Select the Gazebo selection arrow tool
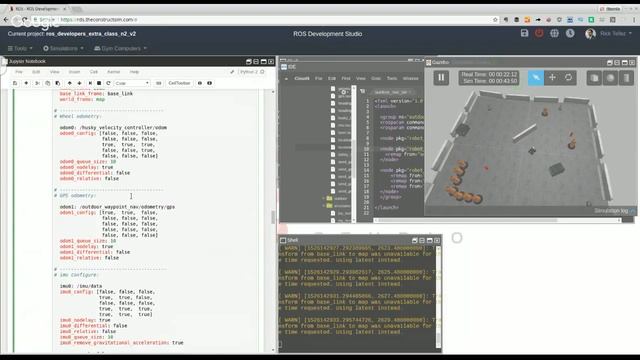Image resolution: width=640 pixels, height=360 pixels. pyautogui.click(x=536, y=78)
